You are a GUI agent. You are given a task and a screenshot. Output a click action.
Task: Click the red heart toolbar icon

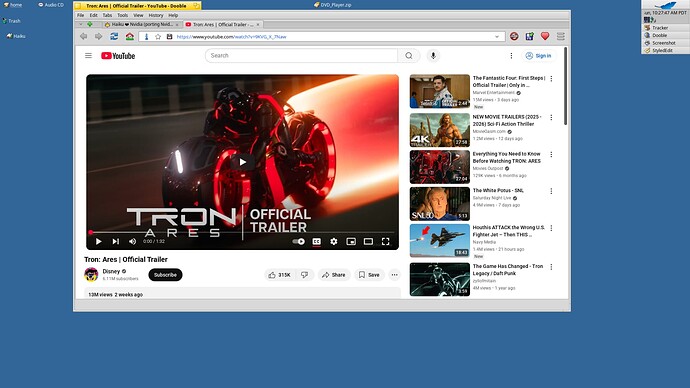[545, 37]
